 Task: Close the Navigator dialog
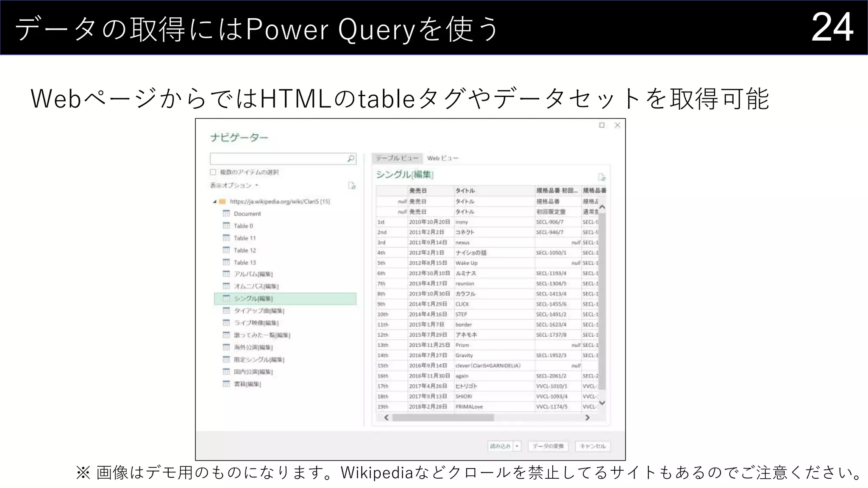618,125
